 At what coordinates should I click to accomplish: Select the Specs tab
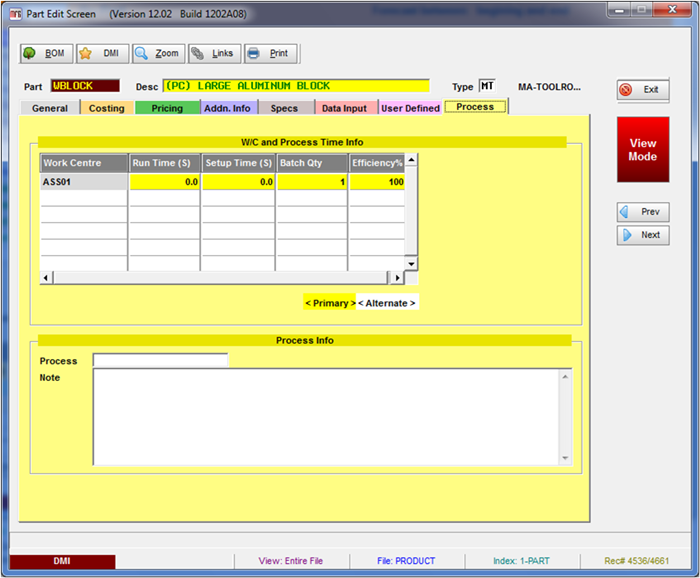tap(284, 108)
